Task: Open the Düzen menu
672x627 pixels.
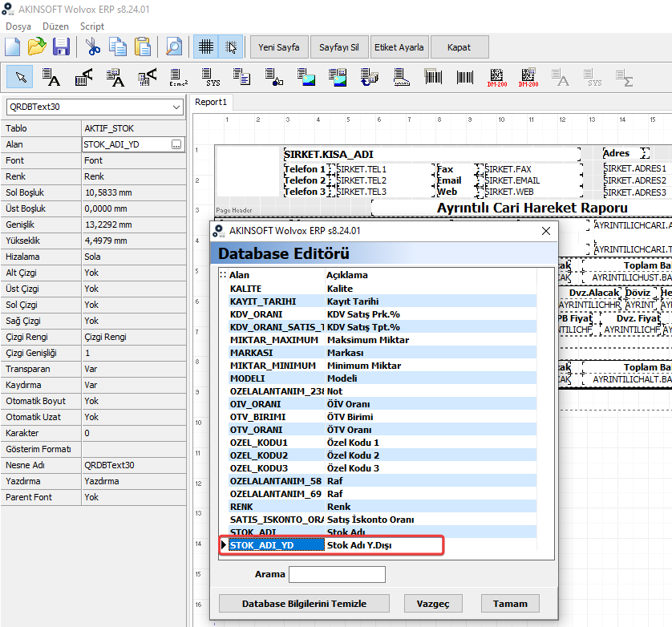Action: click(55, 26)
